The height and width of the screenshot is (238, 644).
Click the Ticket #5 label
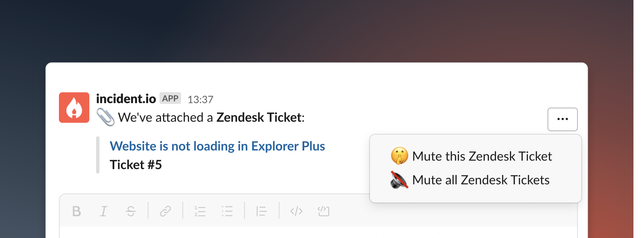(x=136, y=165)
